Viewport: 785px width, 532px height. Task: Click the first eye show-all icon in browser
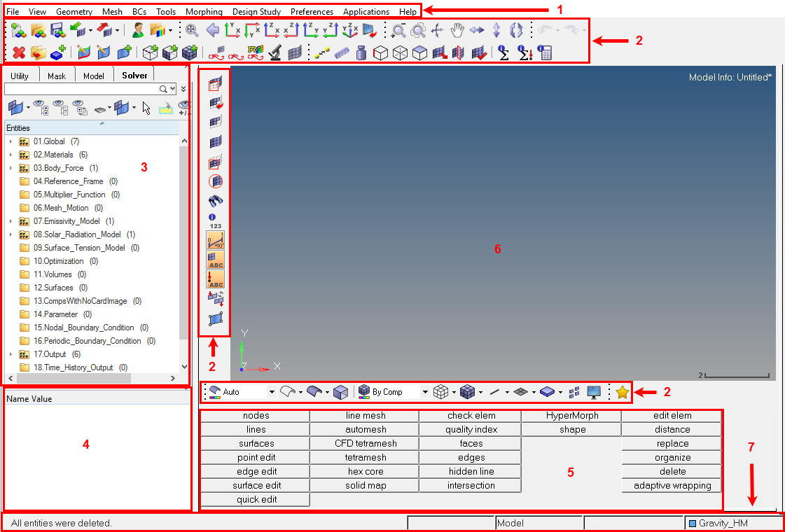[39, 108]
